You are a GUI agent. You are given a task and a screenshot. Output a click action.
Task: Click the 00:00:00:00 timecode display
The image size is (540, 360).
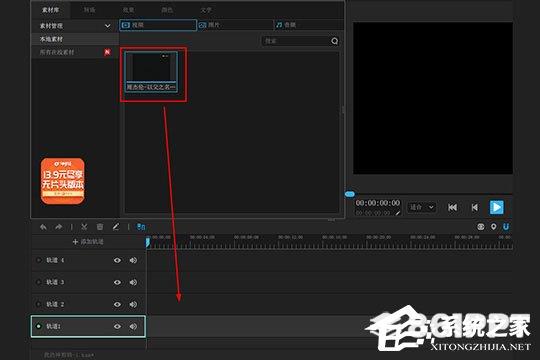click(x=378, y=203)
